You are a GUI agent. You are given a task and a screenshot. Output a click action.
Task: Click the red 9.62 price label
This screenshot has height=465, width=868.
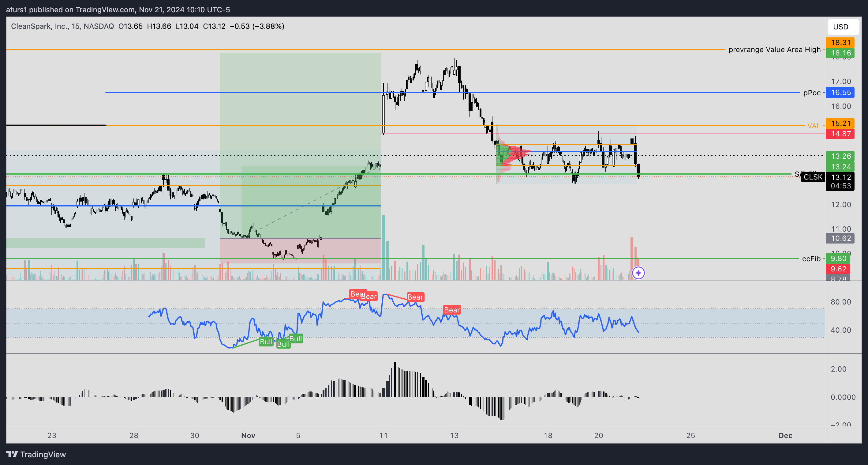838,269
